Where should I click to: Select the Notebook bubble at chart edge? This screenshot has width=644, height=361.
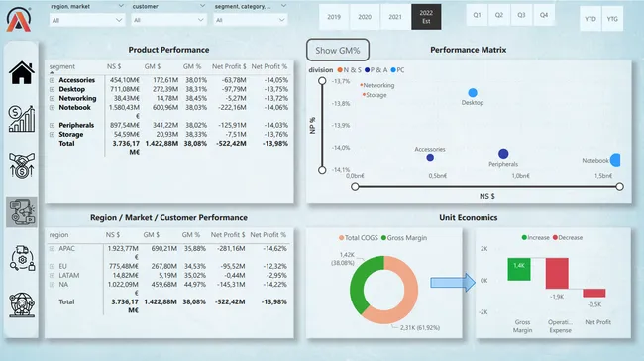point(615,160)
